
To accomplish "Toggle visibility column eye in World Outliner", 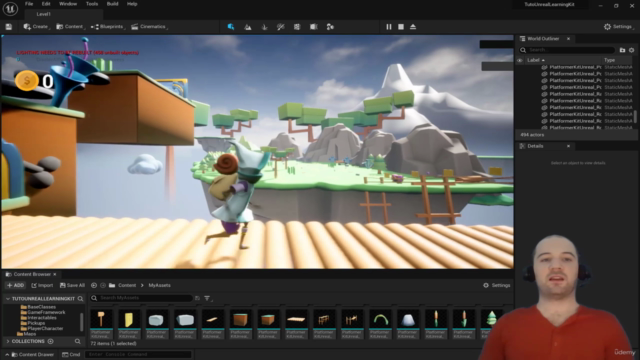I will [520, 60].
